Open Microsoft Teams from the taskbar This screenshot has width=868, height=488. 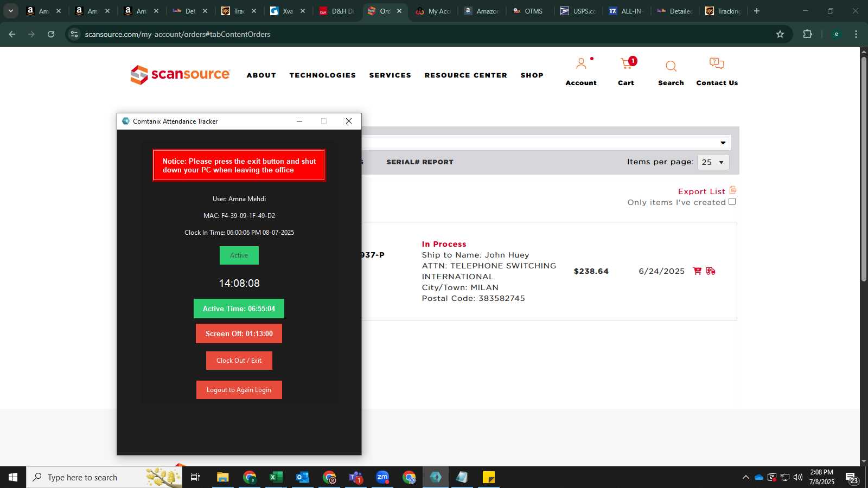[x=356, y=477]
